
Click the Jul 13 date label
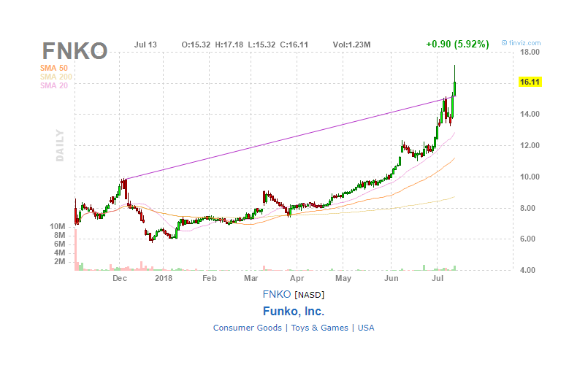click(145, 45)
